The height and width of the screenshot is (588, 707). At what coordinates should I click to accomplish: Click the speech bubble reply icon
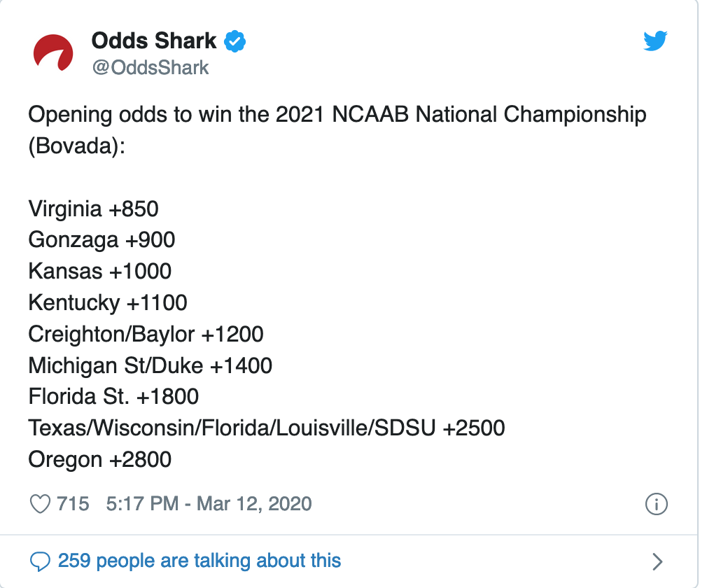pos(41,561)
